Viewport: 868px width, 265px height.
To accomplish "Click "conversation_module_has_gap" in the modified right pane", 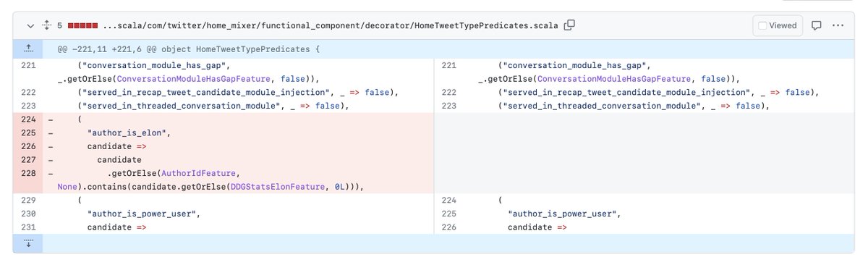I will pyautogui.click(x=574, y=66).
